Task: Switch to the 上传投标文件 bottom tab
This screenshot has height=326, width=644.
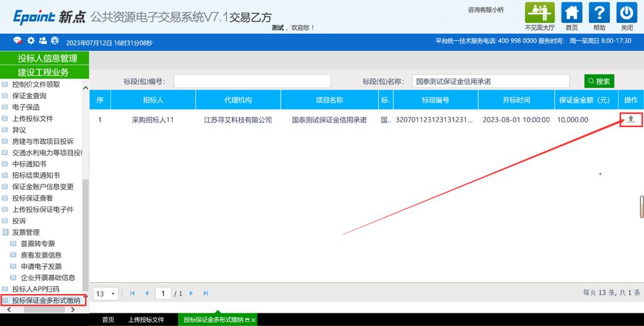Action: (x=146, y=320)
